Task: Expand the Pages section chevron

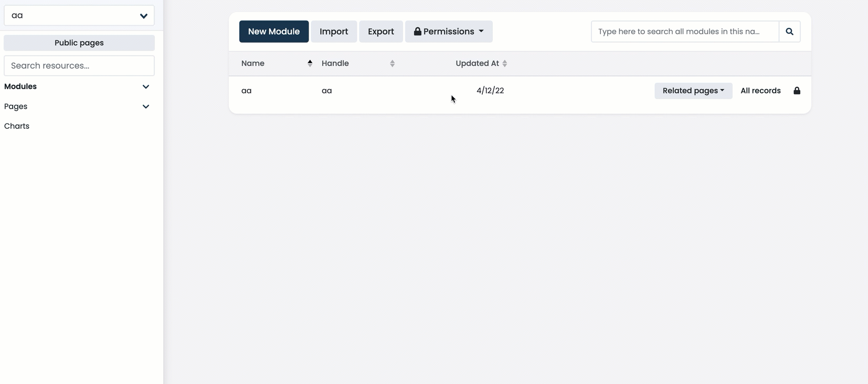Action: point(146,107)
